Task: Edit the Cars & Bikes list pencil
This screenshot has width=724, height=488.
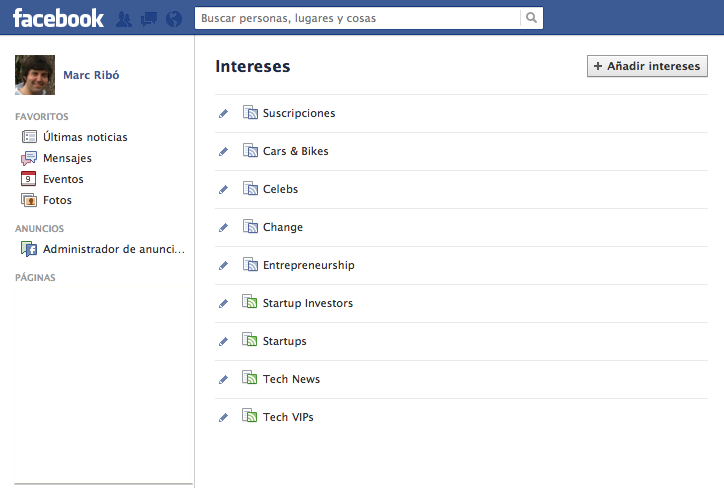Action: tap(223, 151)
